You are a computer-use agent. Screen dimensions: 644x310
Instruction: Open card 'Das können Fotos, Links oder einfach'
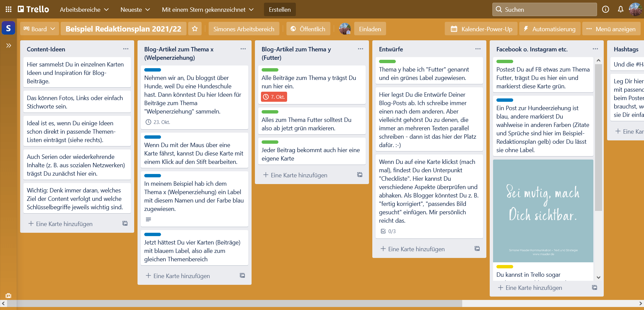(x=77, y=102)
